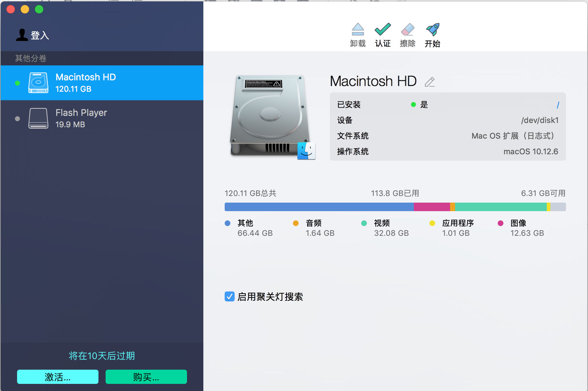Click the Macintosh HD title text

[373, 81]
